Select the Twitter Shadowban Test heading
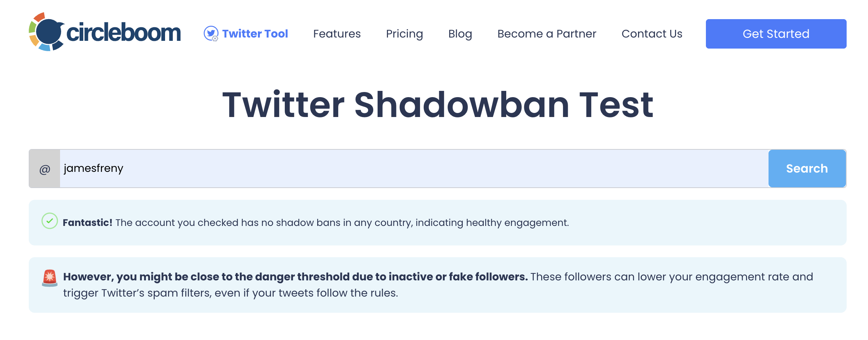 tap(438, 106)
